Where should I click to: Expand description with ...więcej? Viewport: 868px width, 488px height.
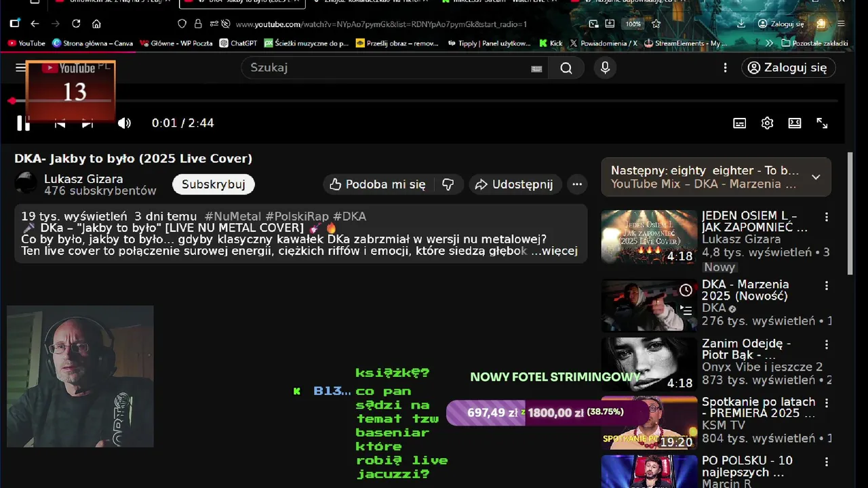[553, 251]
